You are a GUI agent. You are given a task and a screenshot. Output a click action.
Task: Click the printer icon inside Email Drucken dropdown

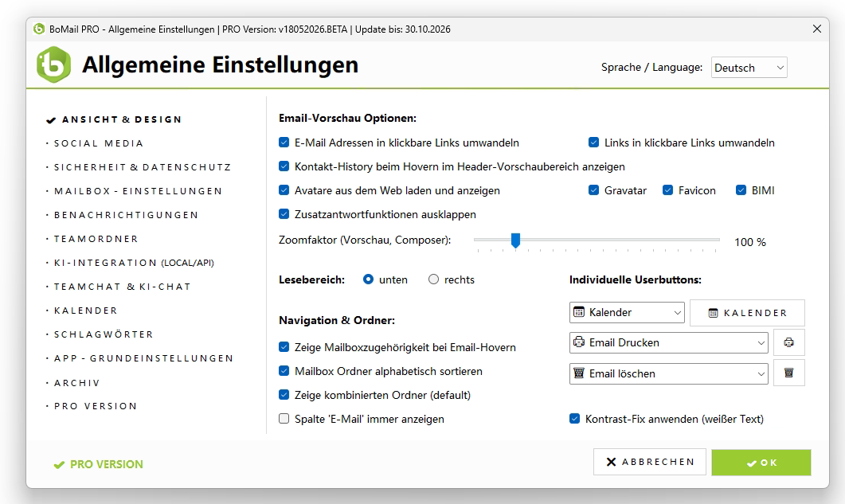[579, 342]
